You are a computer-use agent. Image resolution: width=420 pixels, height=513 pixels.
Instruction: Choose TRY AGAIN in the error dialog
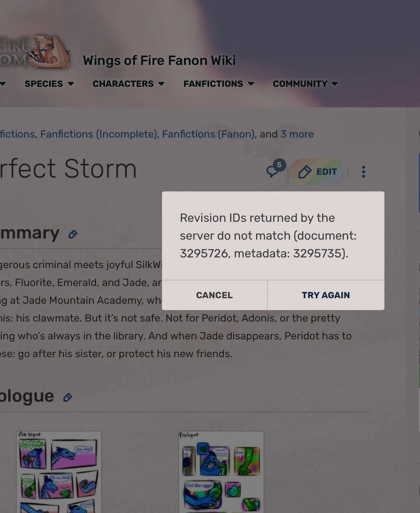[326, 295]
